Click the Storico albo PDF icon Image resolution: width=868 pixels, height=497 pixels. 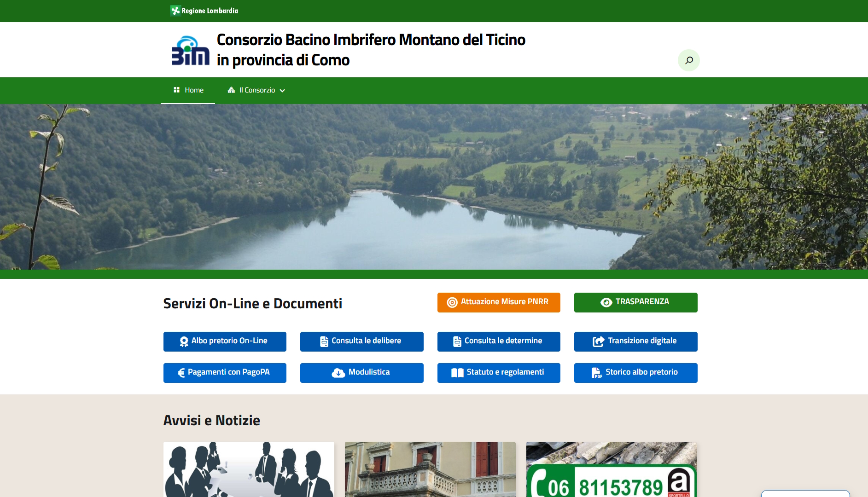point(597,373)
